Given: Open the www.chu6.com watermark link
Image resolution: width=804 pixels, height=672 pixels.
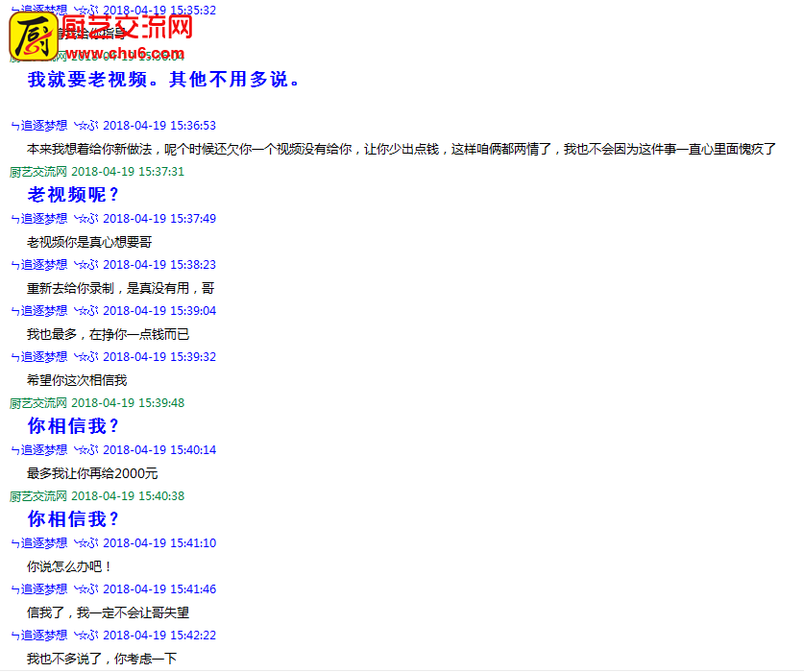Looking at the screenshot, I should tap(125, 54).
